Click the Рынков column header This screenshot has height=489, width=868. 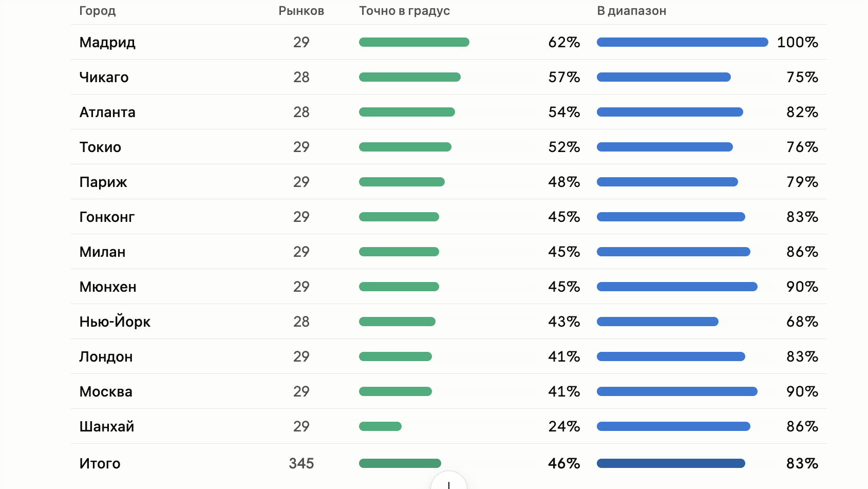click(x=301, y=11)
